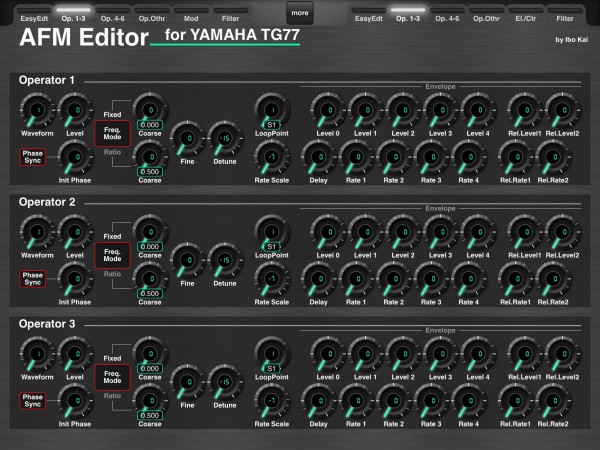Switch to left Op. 4-6 tab
The width and height of the screenshot is (600, 450).
pos(112,15)
